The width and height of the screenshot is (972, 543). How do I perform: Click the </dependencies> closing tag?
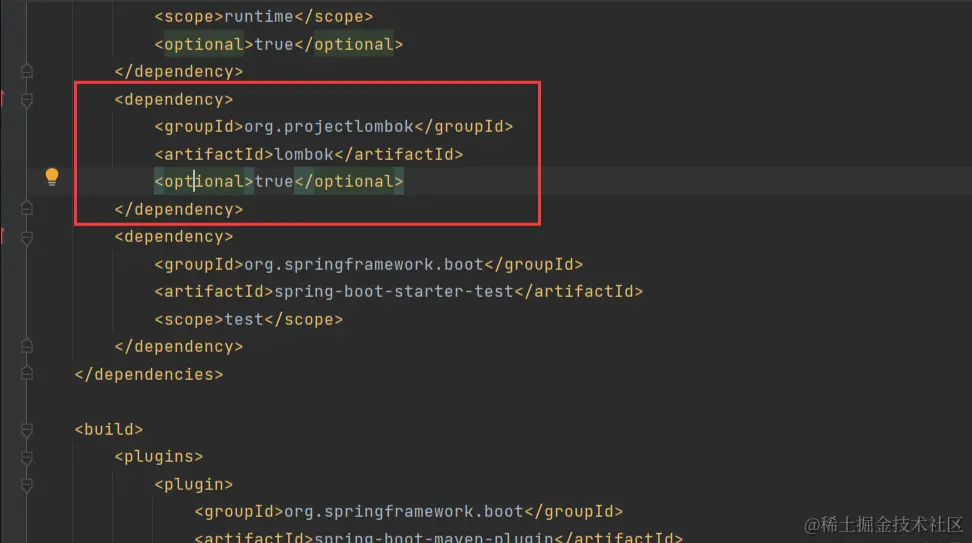click(x=149, y=374)
